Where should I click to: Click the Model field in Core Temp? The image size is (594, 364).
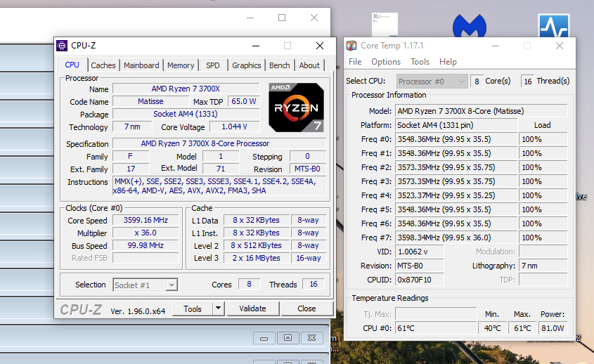tap(482, 111)
